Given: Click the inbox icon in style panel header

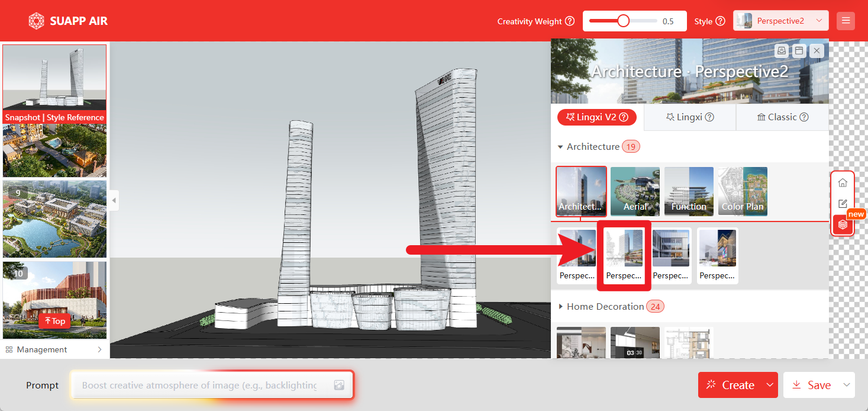Looking at the screenshot, I should coord(782,51).
